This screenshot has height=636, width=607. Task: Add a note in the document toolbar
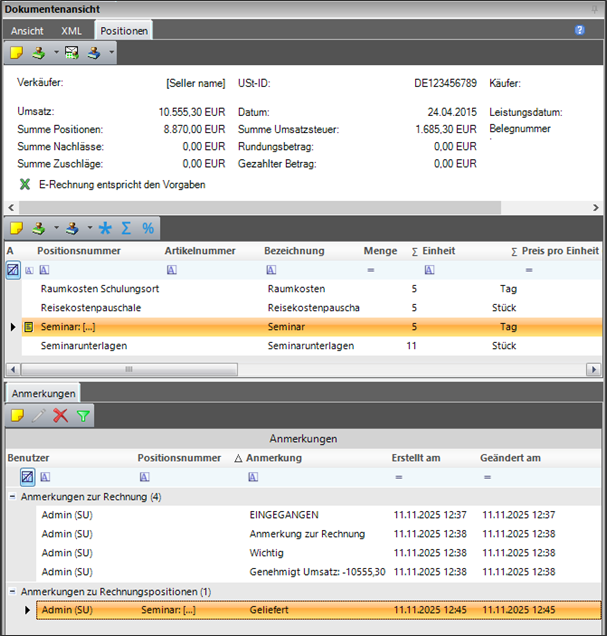(x=16, y=53)
